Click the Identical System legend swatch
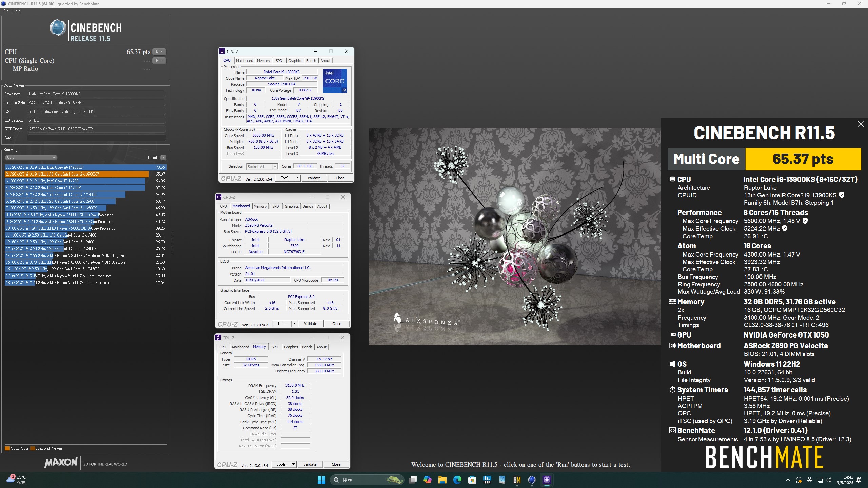The width and height of the screenshot is (868, 488). (x=33, y=448)
